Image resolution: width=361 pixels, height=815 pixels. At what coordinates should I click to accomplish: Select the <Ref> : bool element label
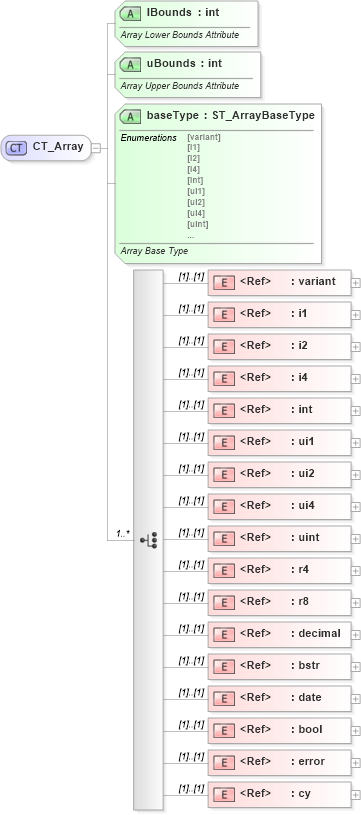pyautogui.click(x=281, y=729)
